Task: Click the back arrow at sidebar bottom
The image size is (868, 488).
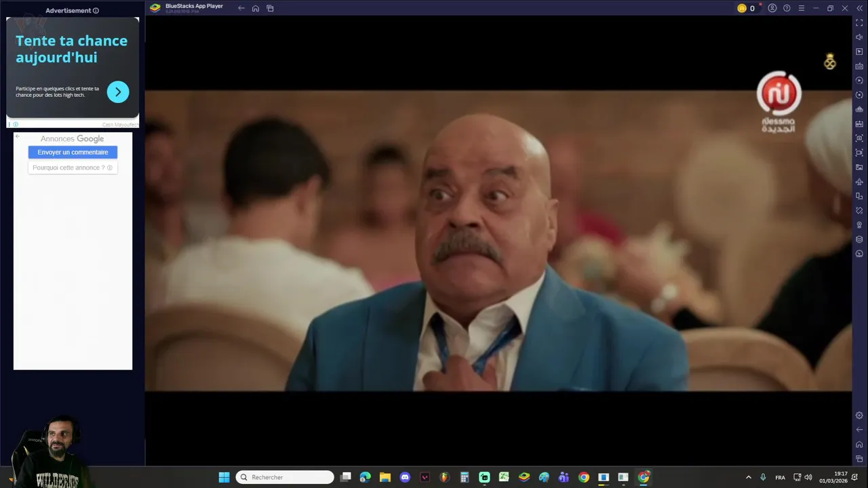Action: pyautogui.click(x=859, y=430)
